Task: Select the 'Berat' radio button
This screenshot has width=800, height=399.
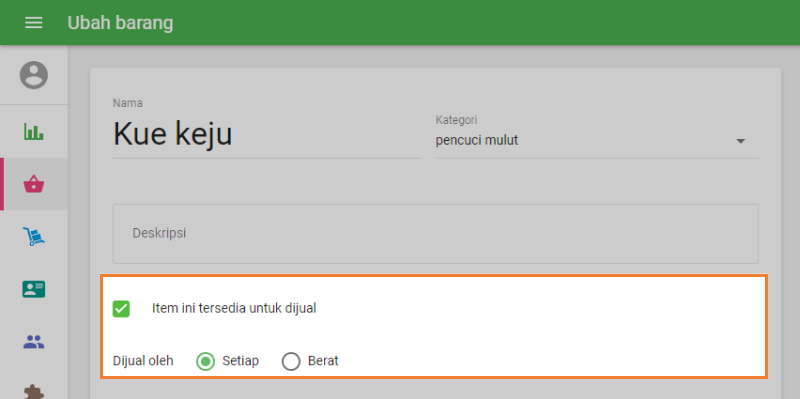Action: (291, 361)
